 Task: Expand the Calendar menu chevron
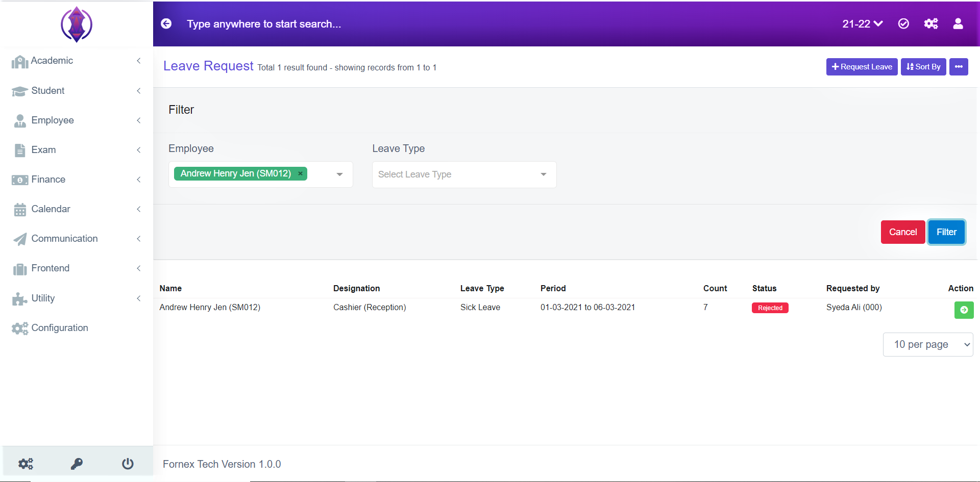click(139, 209)
